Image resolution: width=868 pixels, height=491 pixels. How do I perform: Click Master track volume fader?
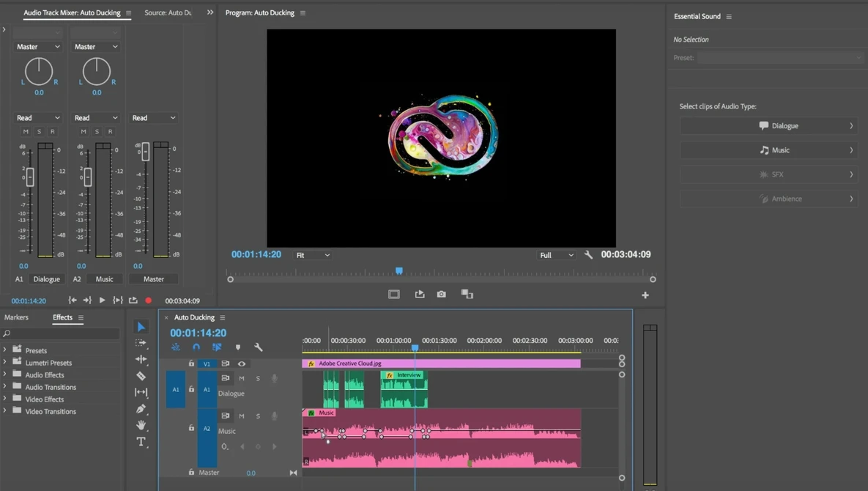145,151
